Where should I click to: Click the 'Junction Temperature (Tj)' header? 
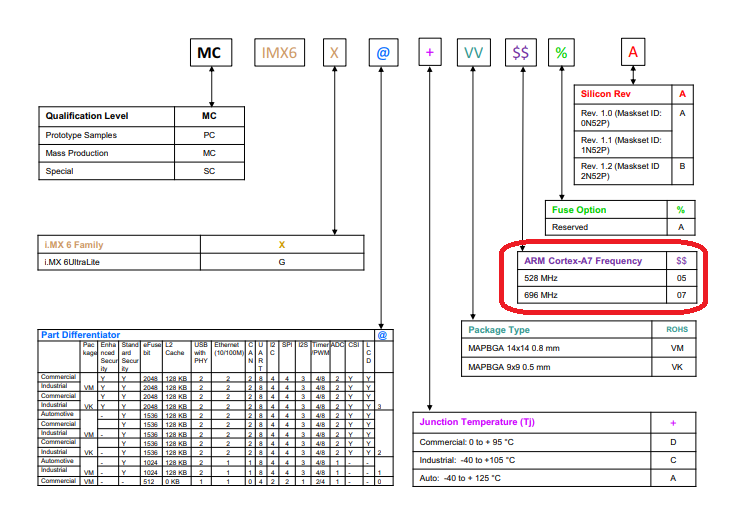477,422
